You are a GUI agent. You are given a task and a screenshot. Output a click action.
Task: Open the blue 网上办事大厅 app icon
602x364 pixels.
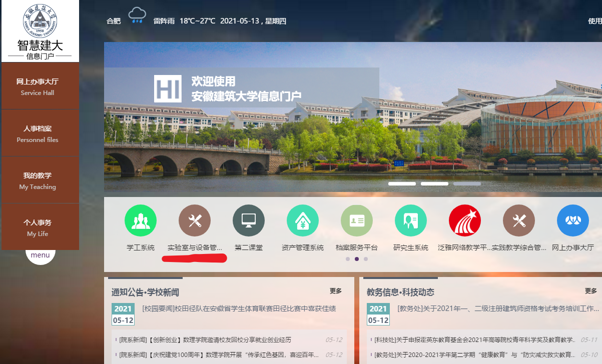point(573,220)
